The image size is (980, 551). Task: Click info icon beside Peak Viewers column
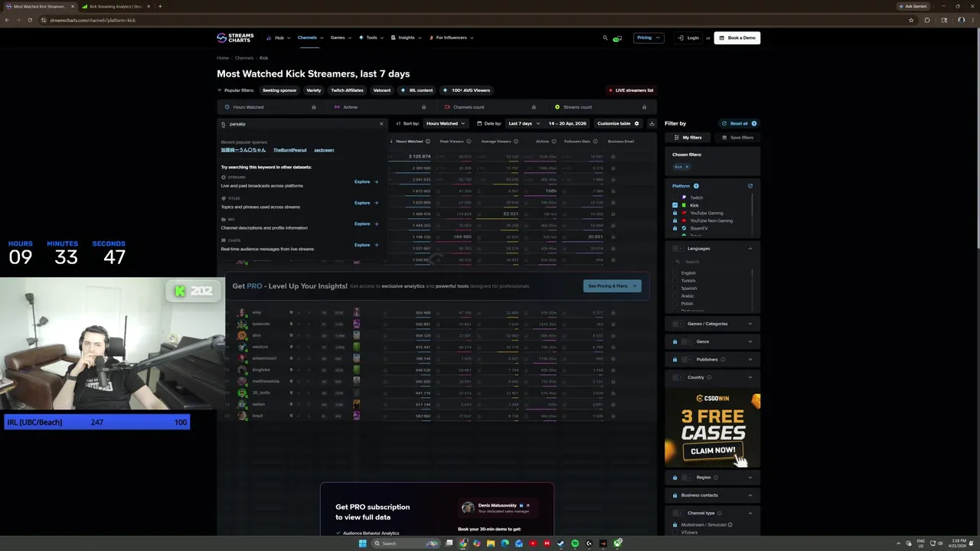tap(470, 142)
